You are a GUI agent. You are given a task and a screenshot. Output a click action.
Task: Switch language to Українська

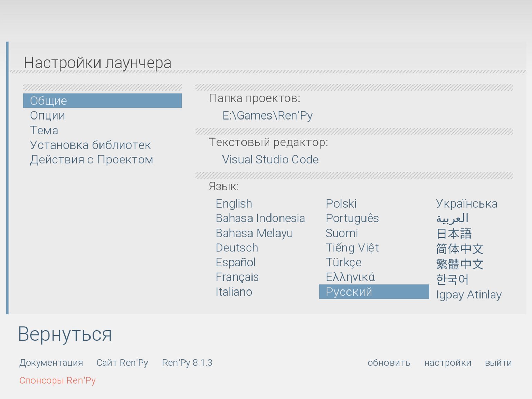coord(466,203)
